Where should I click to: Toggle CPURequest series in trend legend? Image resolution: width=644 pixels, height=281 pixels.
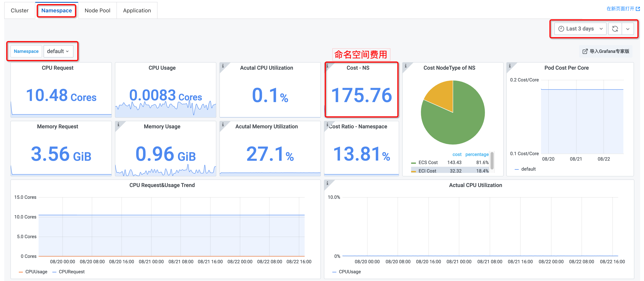[x=72, y=272]
